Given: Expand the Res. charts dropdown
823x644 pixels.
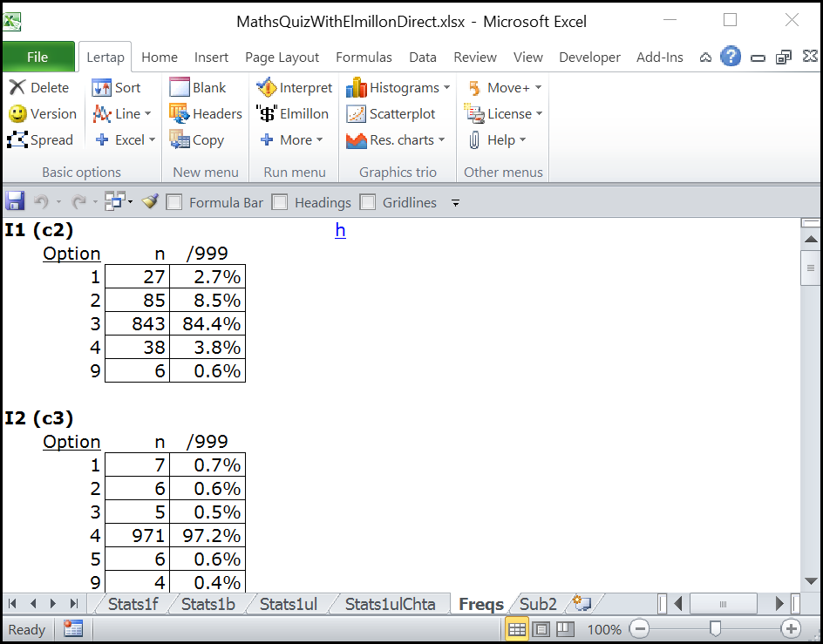Looking at the screenshot, I should click(x=441, y=139).
